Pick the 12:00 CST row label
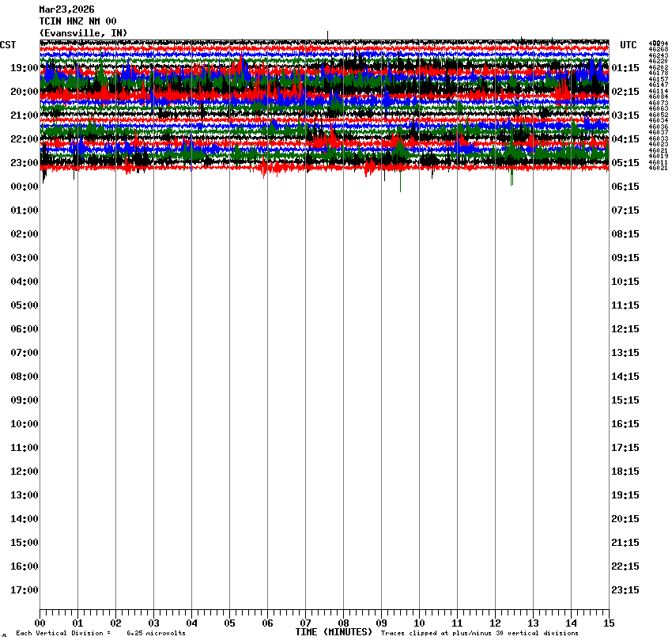Viewport: 672px width, 644px height. 25,472
